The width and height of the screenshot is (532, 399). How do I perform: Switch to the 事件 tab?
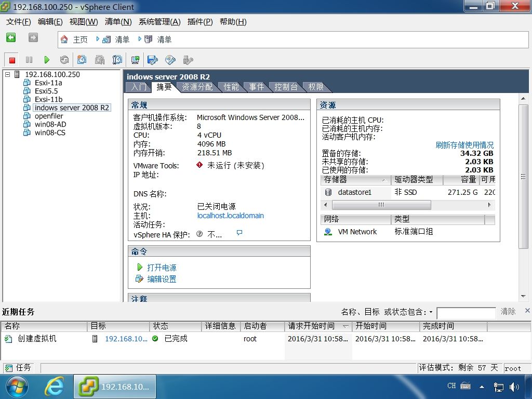tap(257, 87)
